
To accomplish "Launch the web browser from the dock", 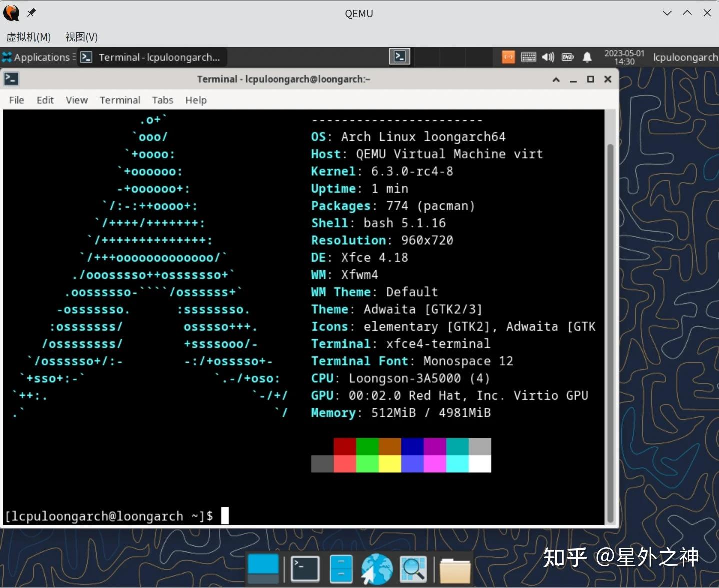I will tap(376, 568).
